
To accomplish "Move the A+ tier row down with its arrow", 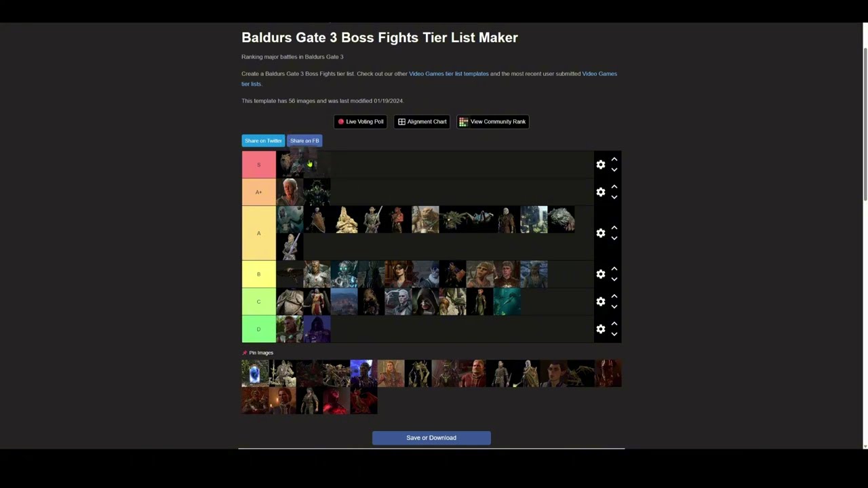I will (x=614, y=198).
